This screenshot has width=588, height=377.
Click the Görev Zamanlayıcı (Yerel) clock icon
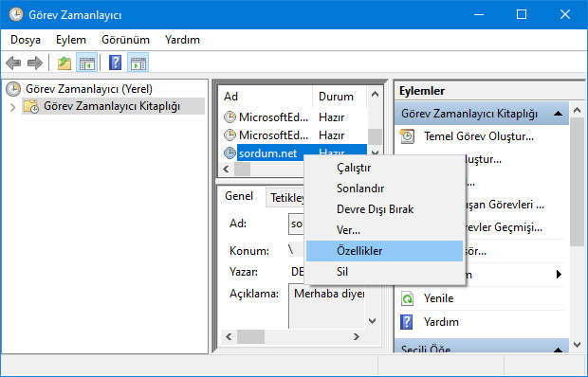click(x=13, y=89)
